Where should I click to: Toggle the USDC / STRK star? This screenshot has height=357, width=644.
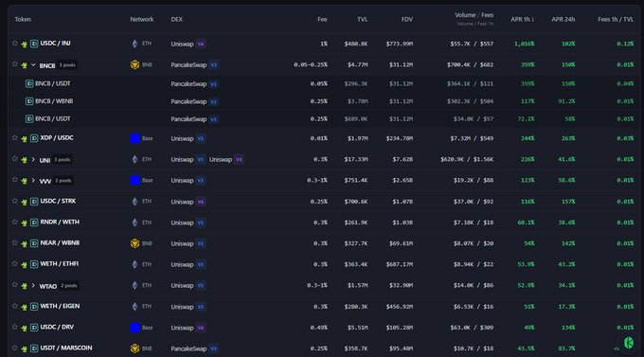[15, 202]
